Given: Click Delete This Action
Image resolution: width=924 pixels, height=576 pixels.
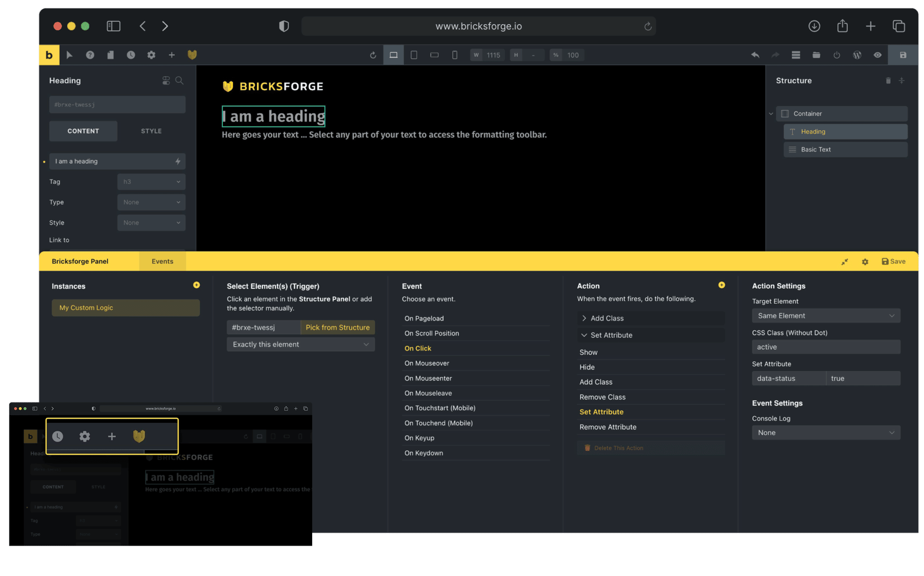Looking at the screenshot, I should point(619,447).
